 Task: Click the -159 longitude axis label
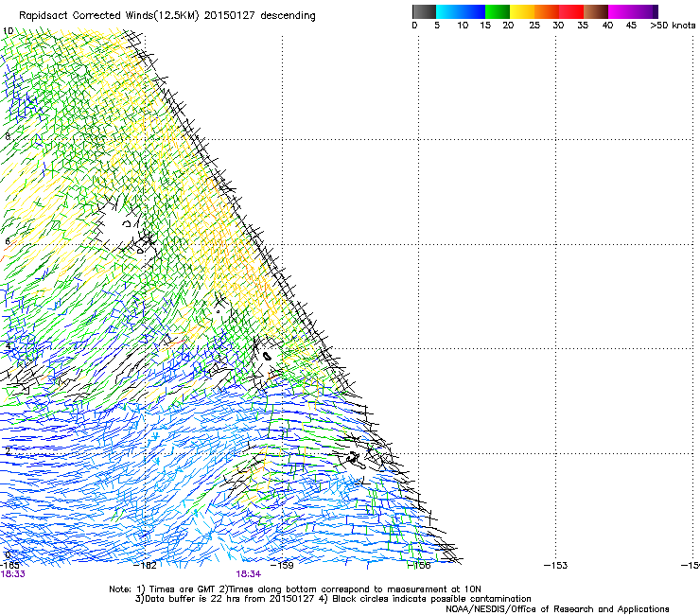point(282,566)
